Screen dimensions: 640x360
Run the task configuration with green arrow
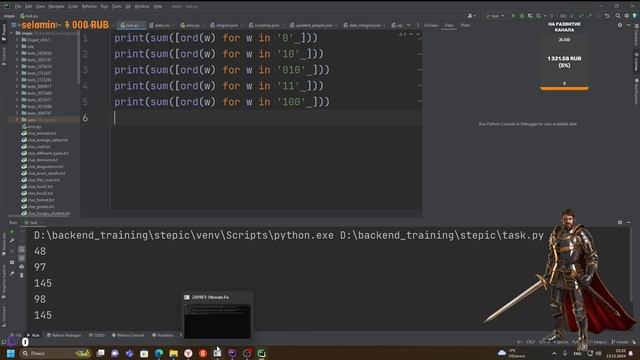(x=513, y=16)
